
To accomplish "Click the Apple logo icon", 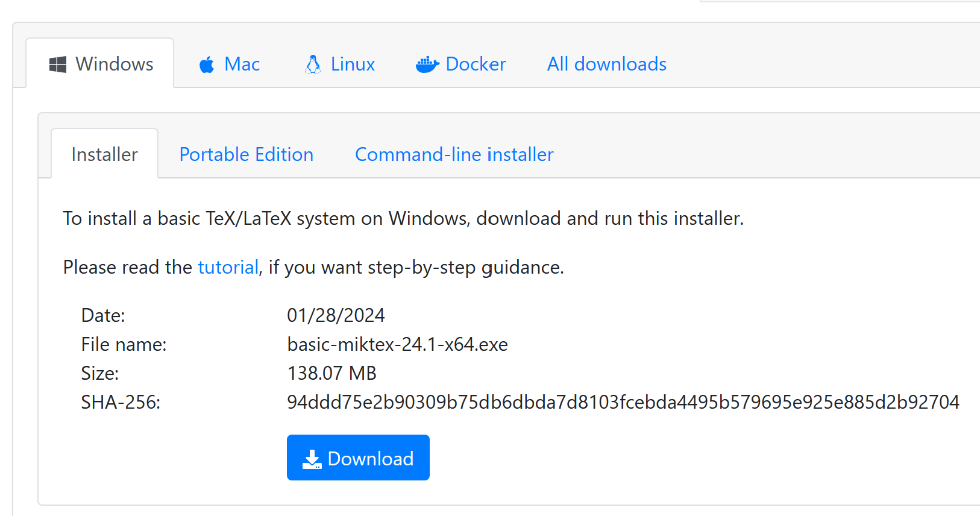I will click(207, 64).
